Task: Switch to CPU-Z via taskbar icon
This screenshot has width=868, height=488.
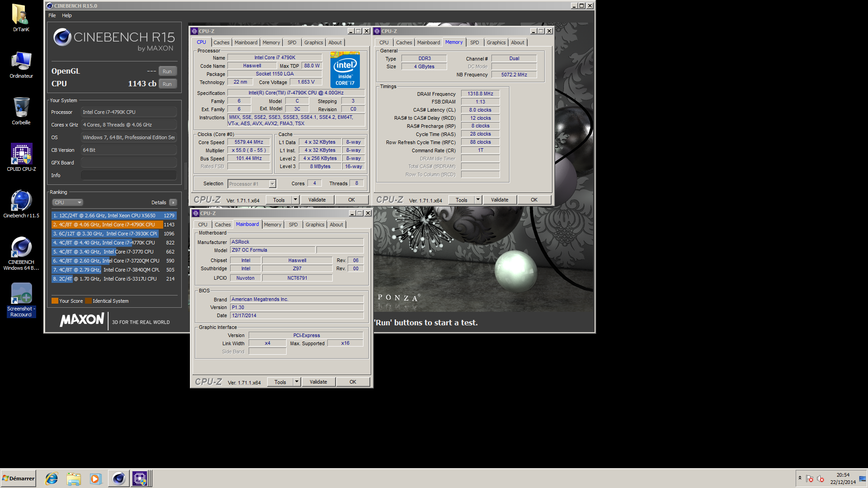Action: [x=140, y=479]
